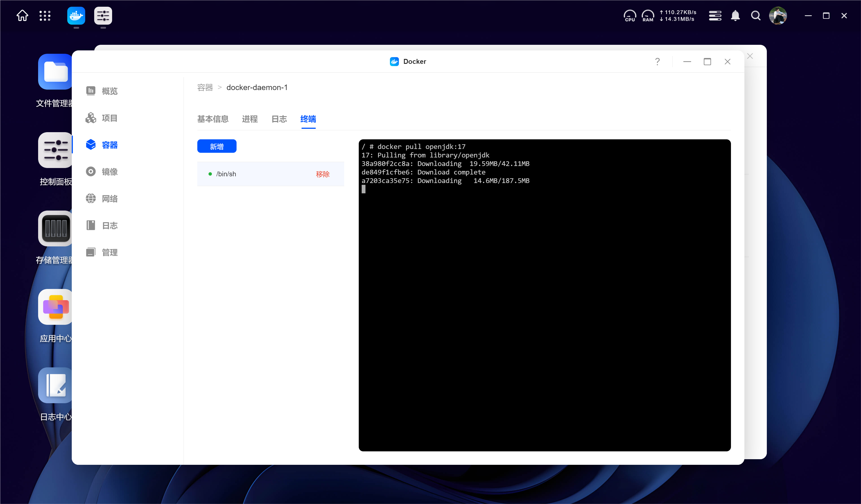The height and width of the screenshot is (504, 861).
Task: Select the 终端 terminal tab
Action: [308, 119]
